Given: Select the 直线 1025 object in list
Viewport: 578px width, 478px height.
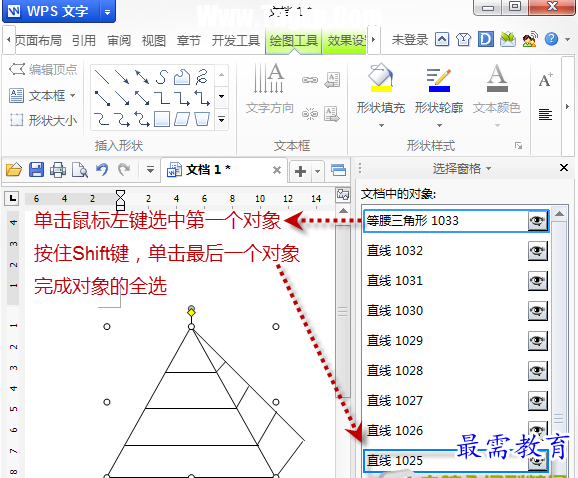Looking at the screenshot, I should pos(456,461).
